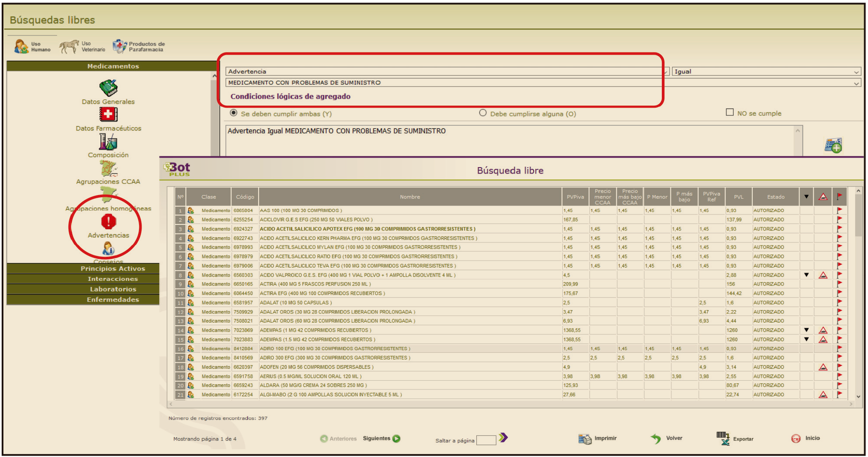Open the Datos Farmacéuticos icon
The width and height of the screenshot is (868, 457).
(x=108, y=115)
